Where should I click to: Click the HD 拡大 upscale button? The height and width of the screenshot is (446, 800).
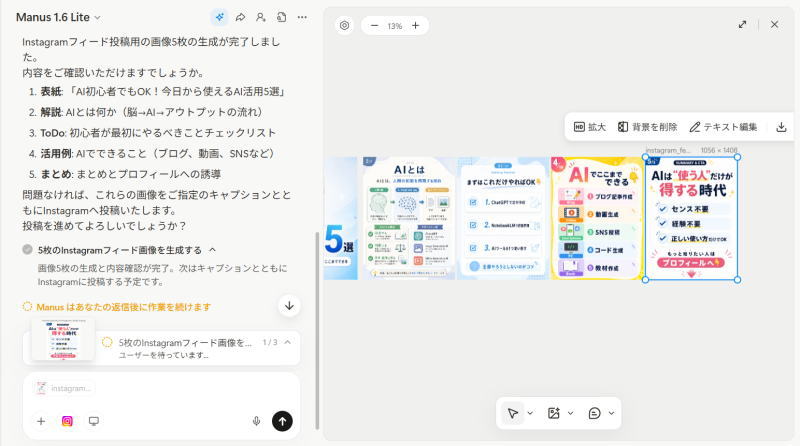(x=590, y=127)
